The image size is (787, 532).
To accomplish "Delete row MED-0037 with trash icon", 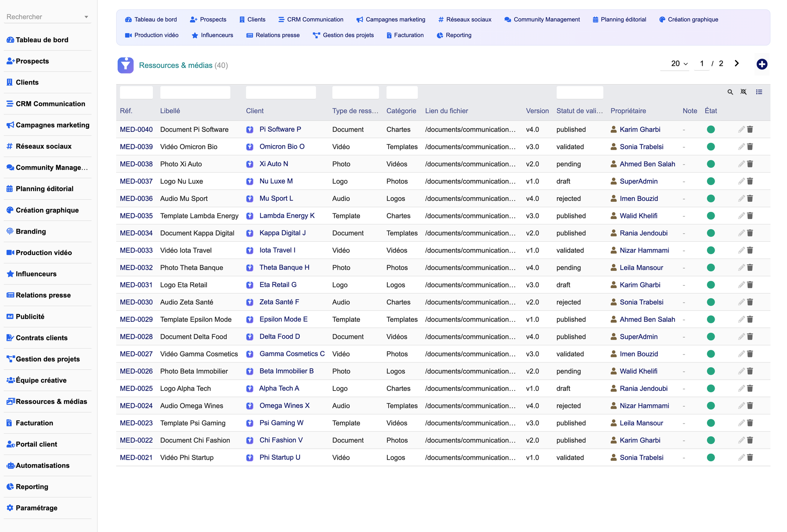I will click(x=750, y=181).
